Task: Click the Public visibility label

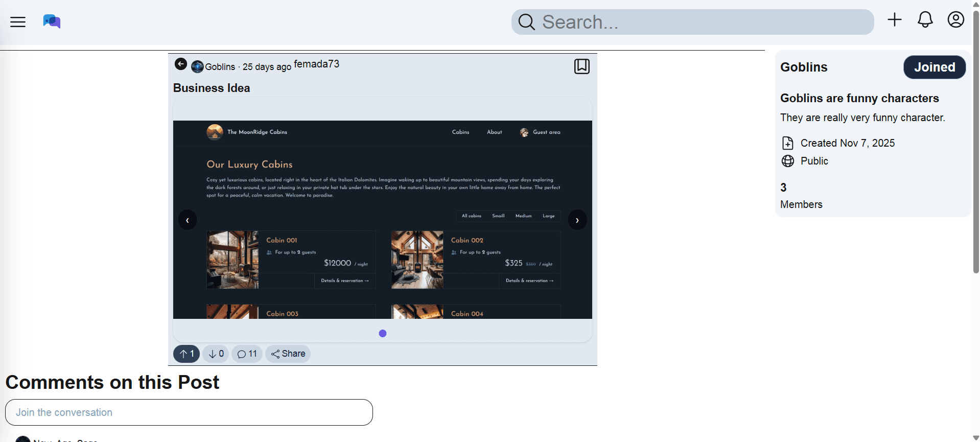Action: tap(814, 161)
